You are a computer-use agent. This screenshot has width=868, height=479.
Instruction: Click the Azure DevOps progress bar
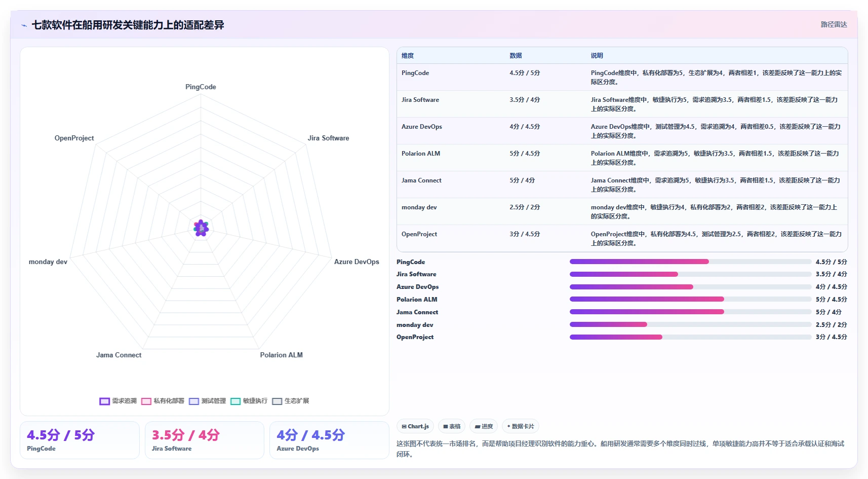point(690,287)
